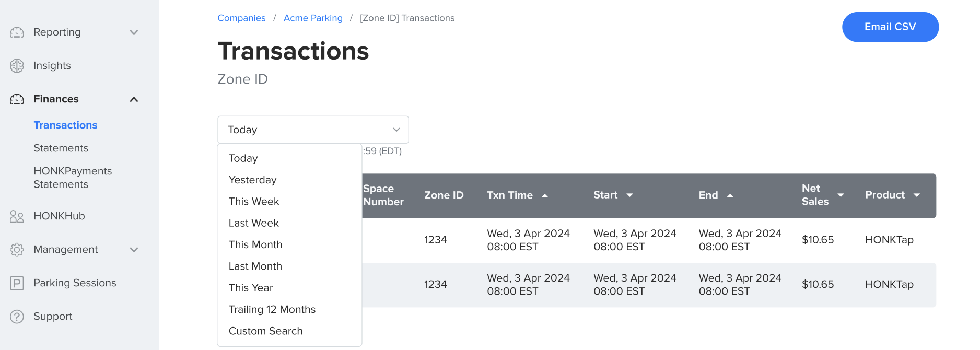Viewport: 980px width, 350px height.
Task: Open HONKHub via its people icon
Action: (17, 216)
